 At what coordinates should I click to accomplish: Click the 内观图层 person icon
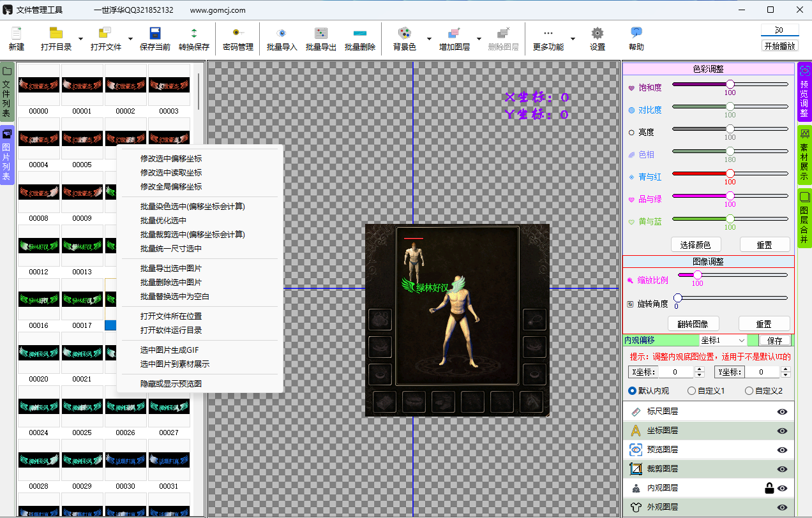[x=636, y=489]
